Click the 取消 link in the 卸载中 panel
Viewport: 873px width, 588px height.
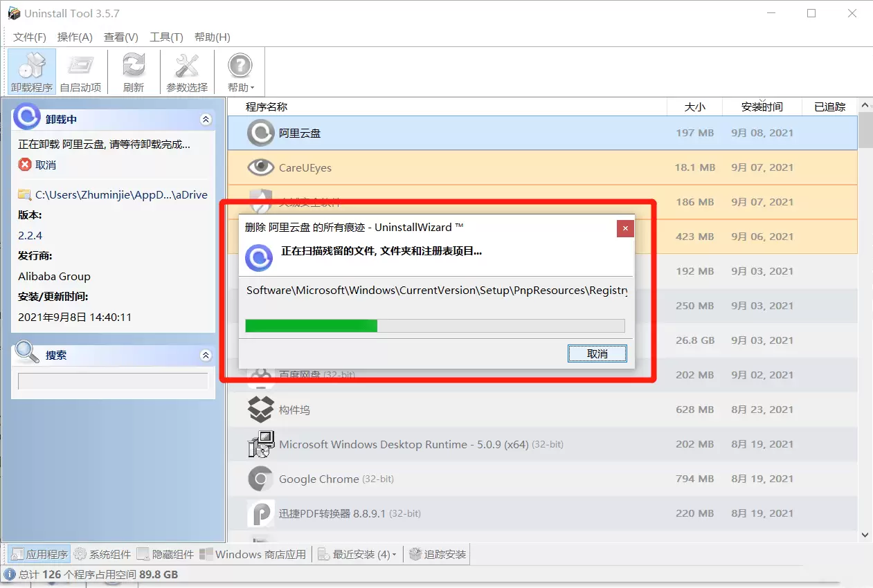pos(46,165)
